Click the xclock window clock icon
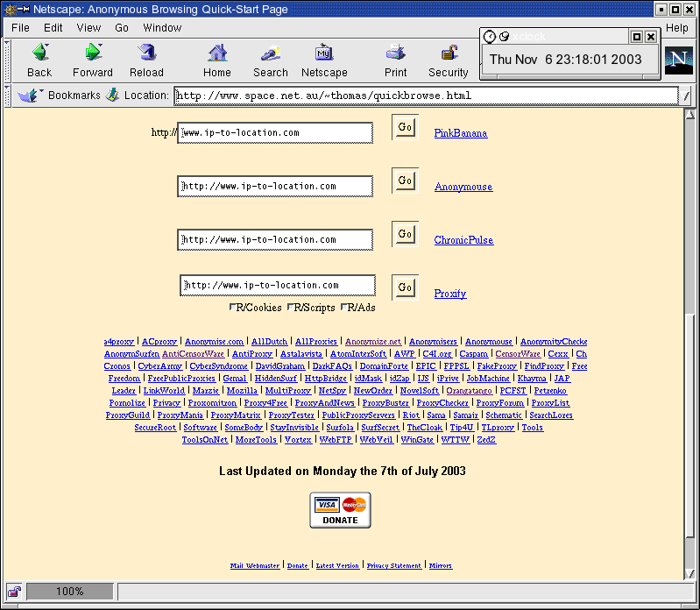The height and width of the screenshot is (610, 700). tap(490, 37)
